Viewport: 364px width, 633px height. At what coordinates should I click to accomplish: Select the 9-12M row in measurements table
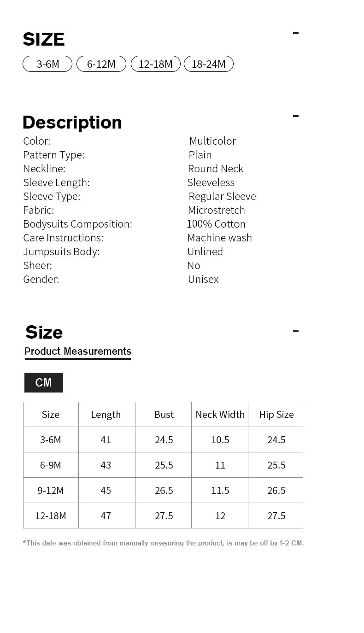51,491
